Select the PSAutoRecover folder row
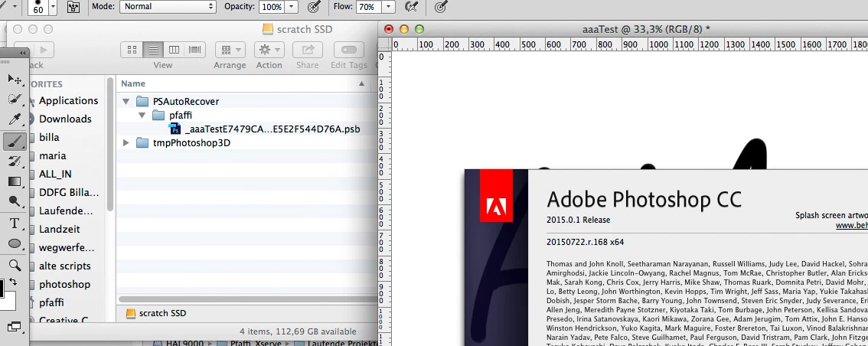Viewport: 868px width, 346px height. click(246, 101)
